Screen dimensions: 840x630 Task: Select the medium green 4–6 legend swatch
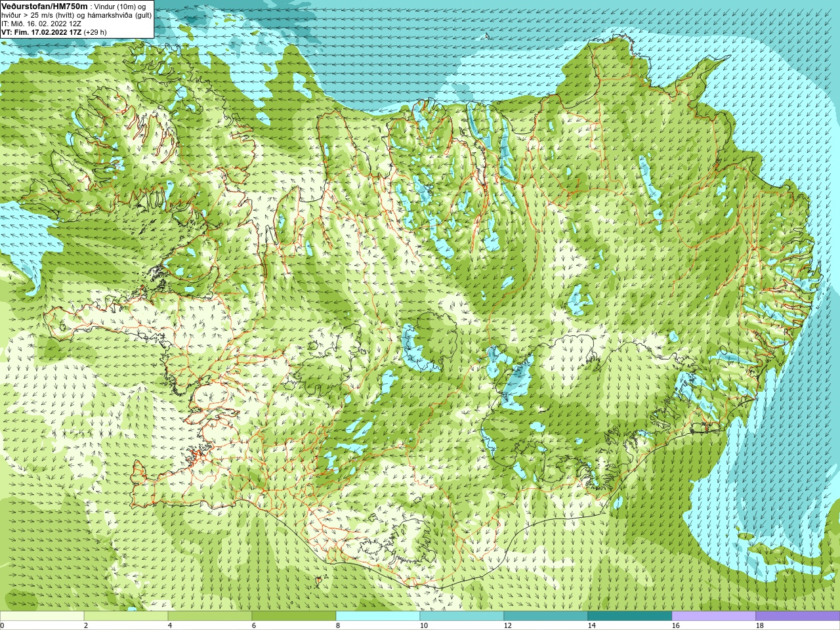point(210,616)
